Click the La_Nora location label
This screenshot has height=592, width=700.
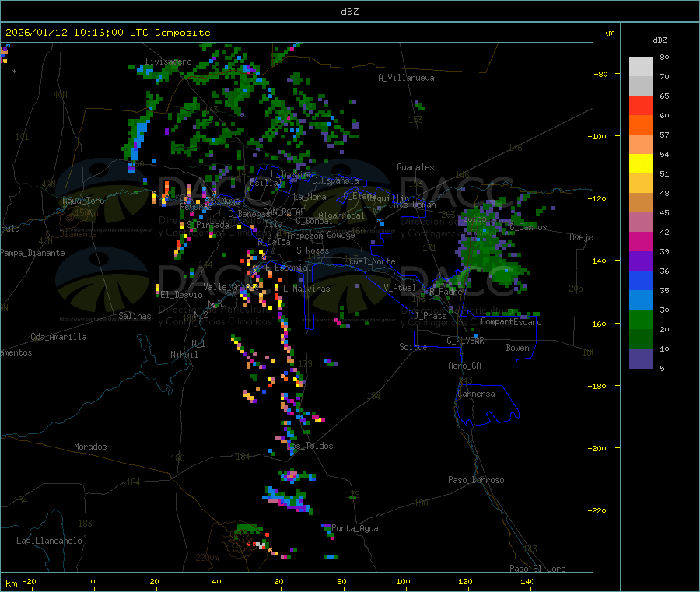point(310,197)
